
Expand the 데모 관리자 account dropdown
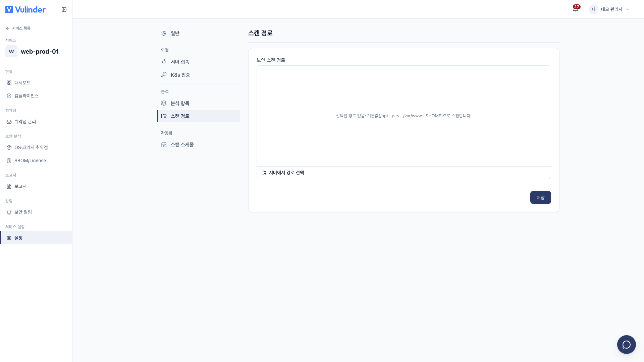[x=610, y=9]
